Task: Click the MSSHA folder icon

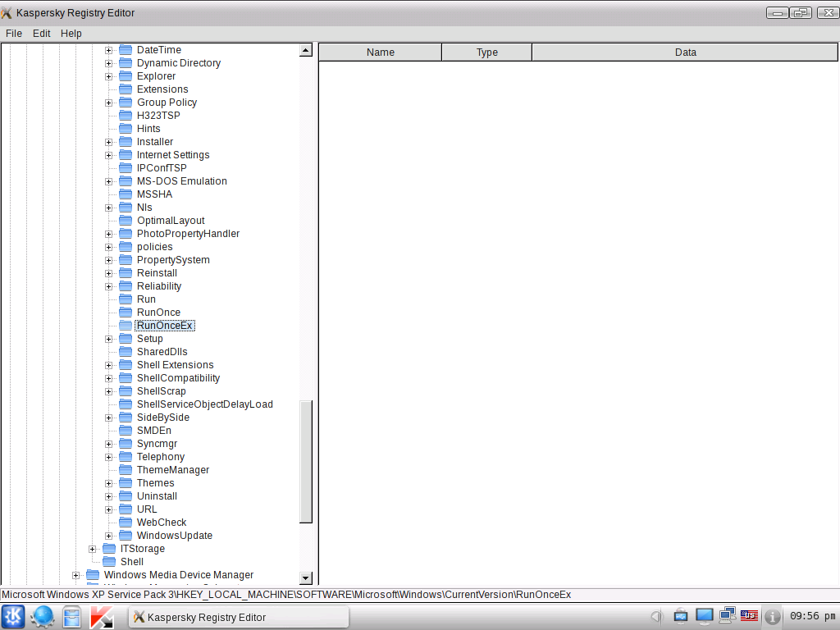Action: 126,194
